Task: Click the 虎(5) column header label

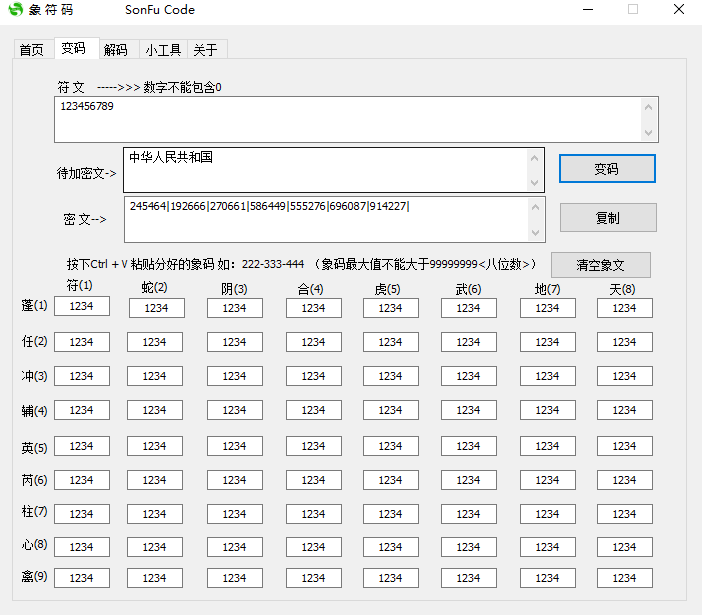Action: (388, 289)
